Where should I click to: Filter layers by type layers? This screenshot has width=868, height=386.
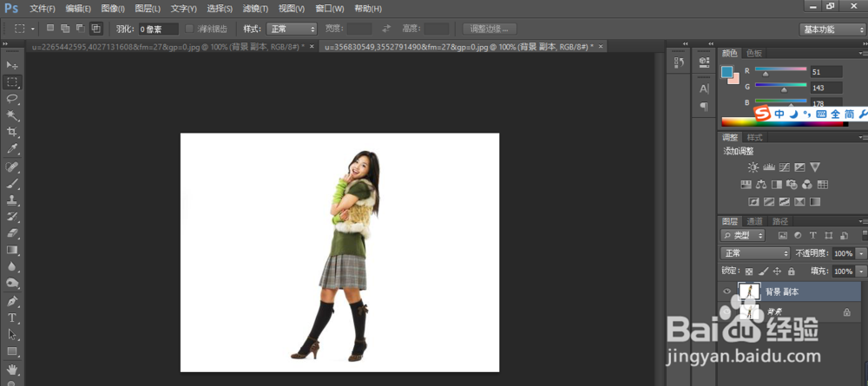[813, 235]
